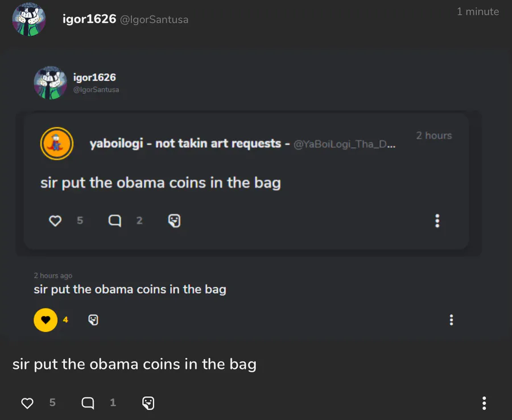Viewport: 512px width, 420px height.
Task: Open three-dot menu on outer post
Action: (484, 403)
